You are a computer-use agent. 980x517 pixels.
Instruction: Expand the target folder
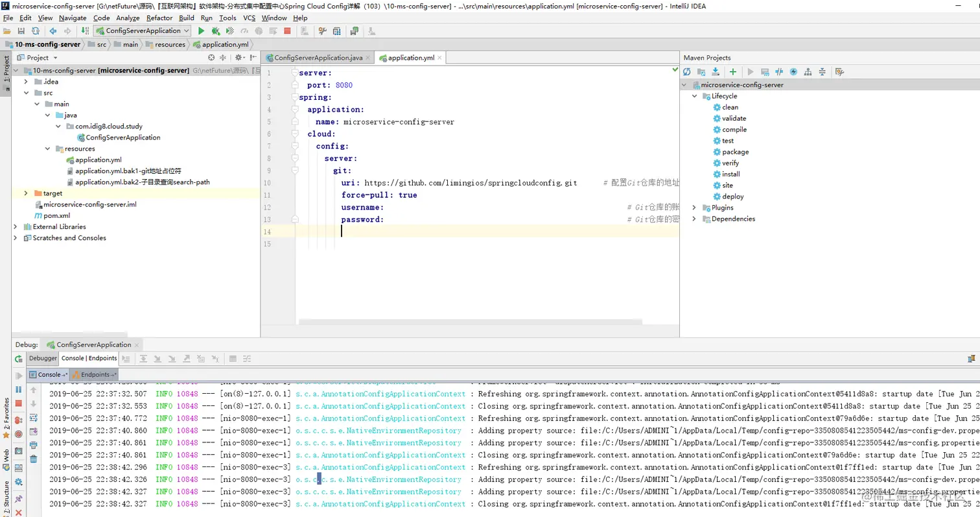click(26, 193)
